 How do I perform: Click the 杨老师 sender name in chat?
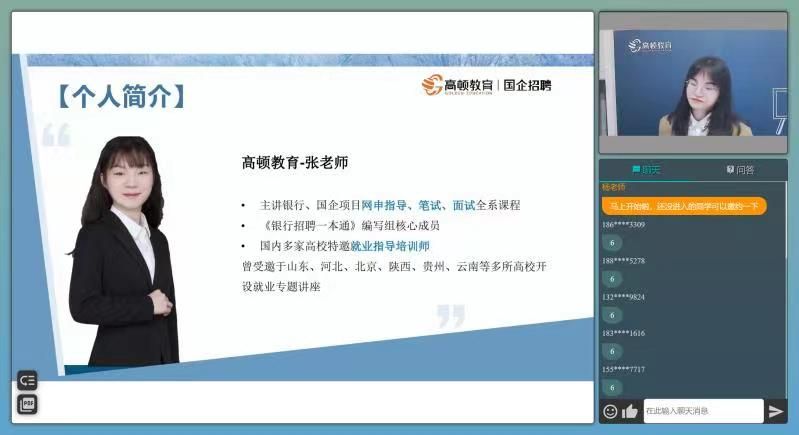click(x=613, y=188)
